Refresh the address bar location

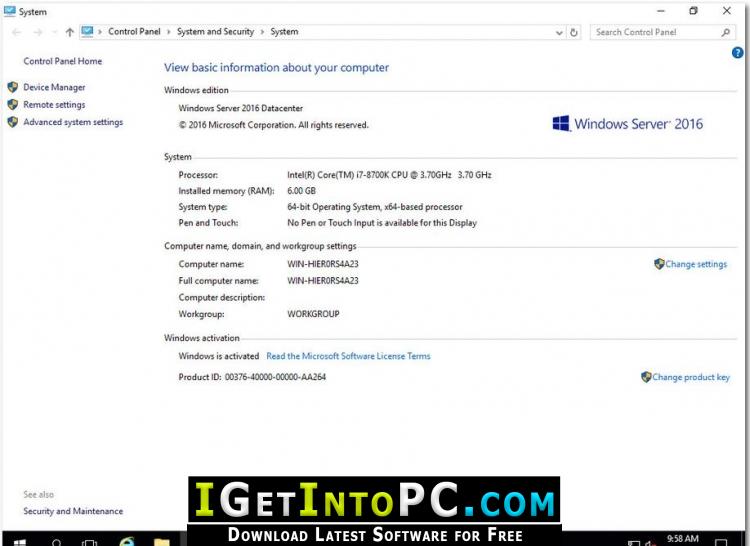[x=574, y=32]
